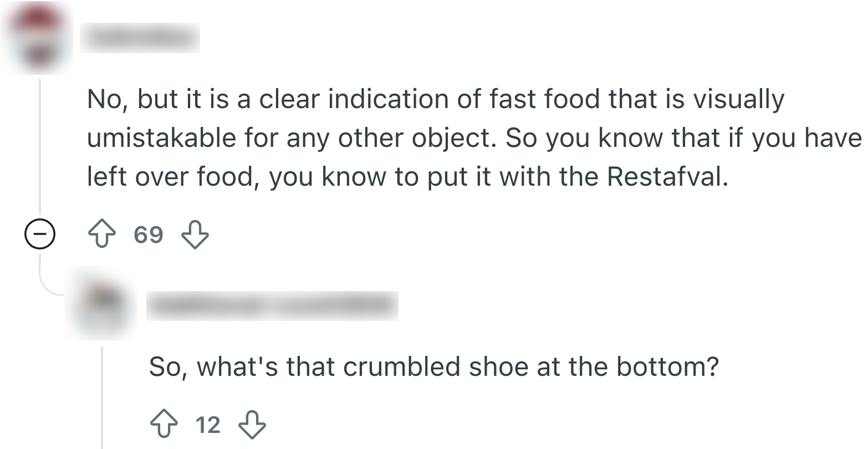The image size is (868, 449).
Task: Open the top commenter's blurred avatar
Action: 39,39
